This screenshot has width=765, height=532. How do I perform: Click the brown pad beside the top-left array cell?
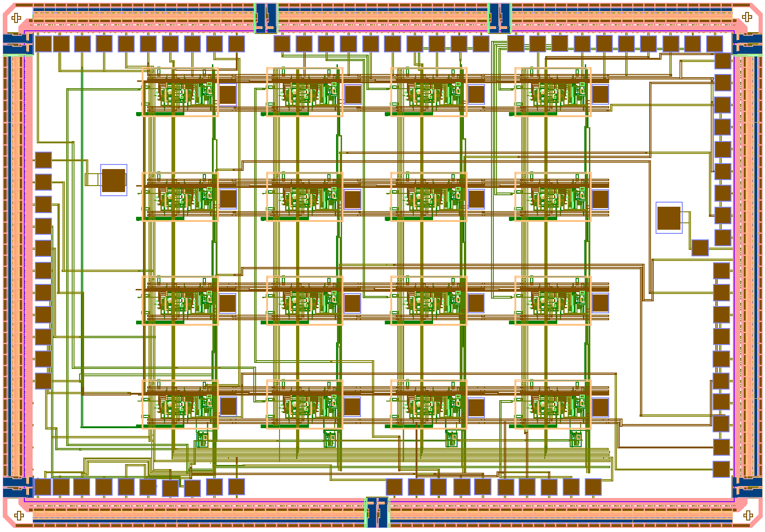tap(228, 95)
